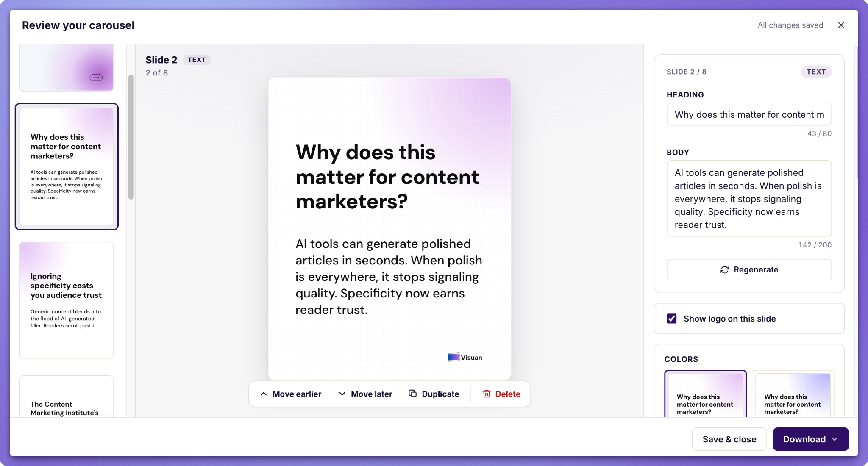Click the Duplicate copy icon
The image size is (868, 466).
412,394
